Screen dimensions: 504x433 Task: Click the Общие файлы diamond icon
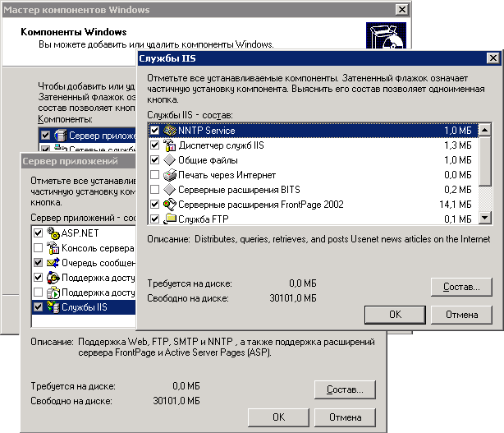(169, 160)
